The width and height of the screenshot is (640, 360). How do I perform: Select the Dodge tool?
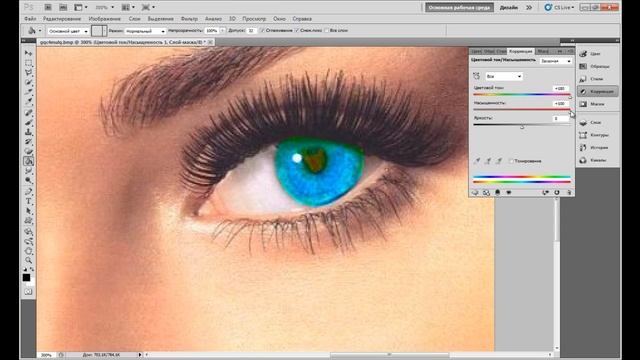pos(28,180)
